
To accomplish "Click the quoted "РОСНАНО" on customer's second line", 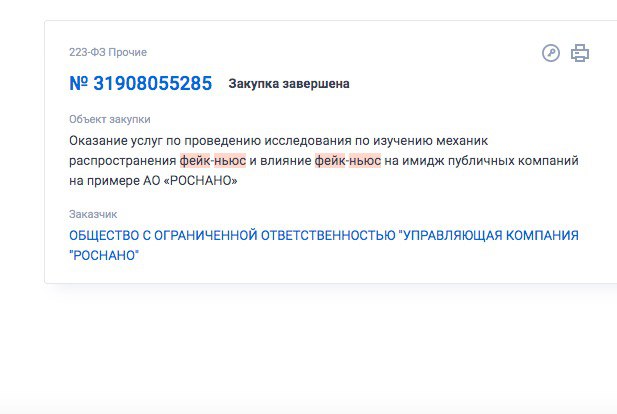I will [x=104, y=255].
